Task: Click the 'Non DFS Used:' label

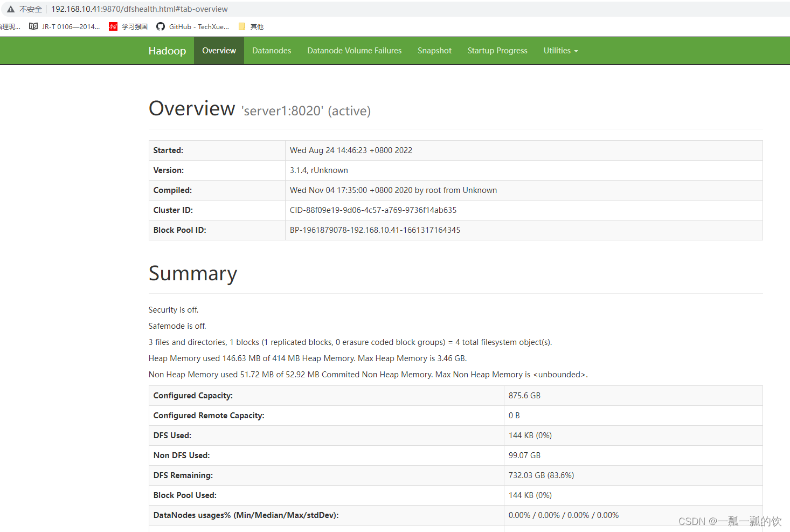Action: [182, 455]
